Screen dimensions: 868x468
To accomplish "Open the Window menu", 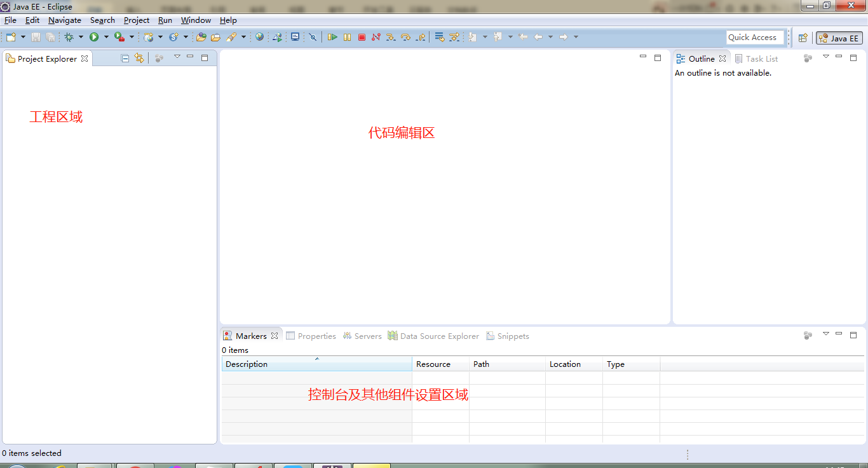I will [x=196, y=20].
